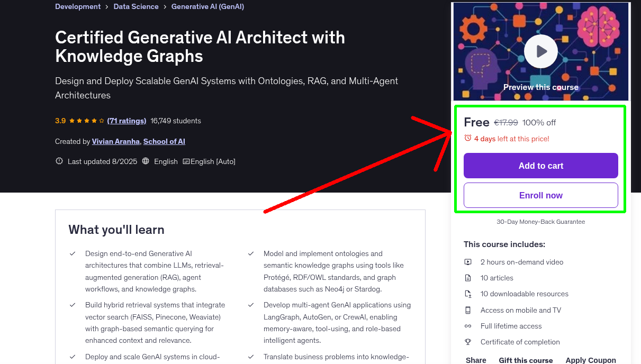
Task: Click the articles document icon
Action: click(x=468, y=277)
